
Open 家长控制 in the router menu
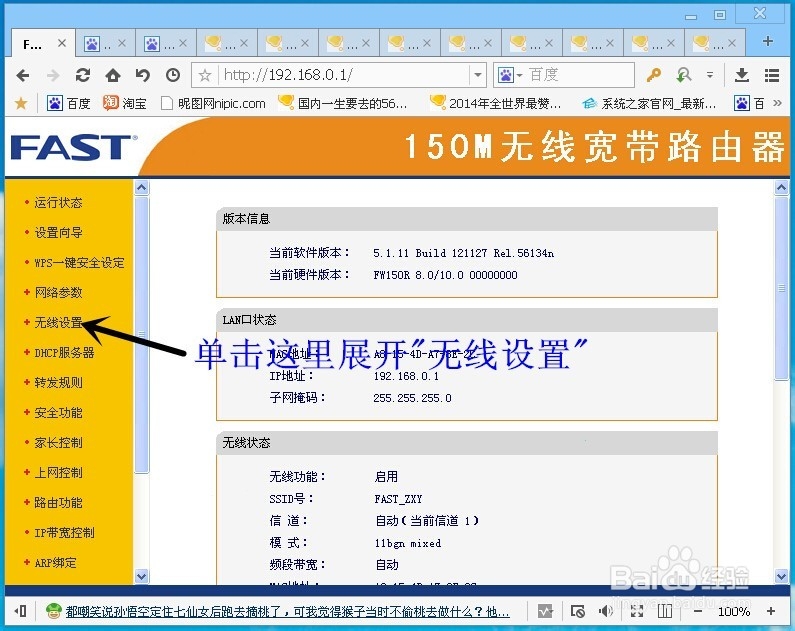58,442
